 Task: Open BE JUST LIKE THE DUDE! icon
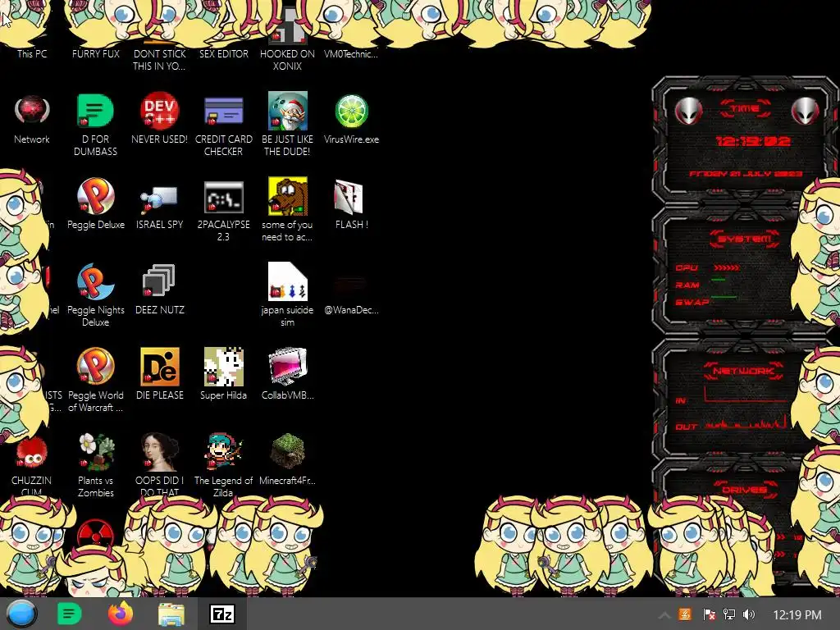[x=287, y=112]
